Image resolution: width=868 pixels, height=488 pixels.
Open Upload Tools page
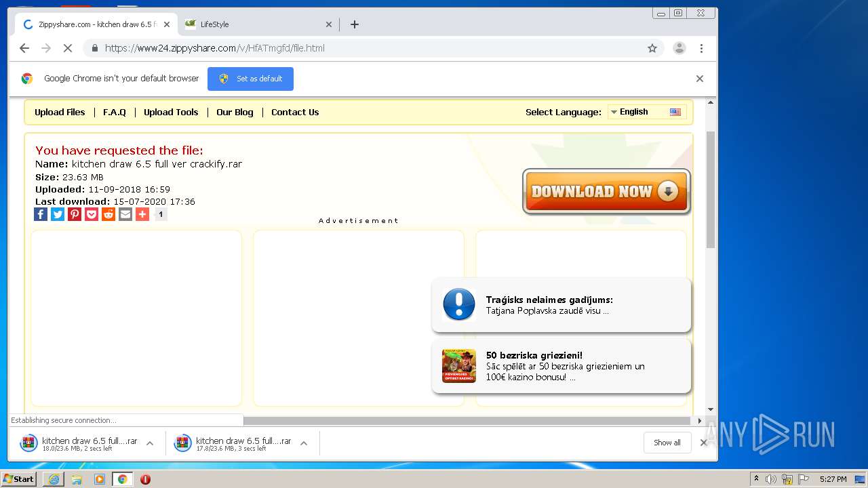(171, 113)
